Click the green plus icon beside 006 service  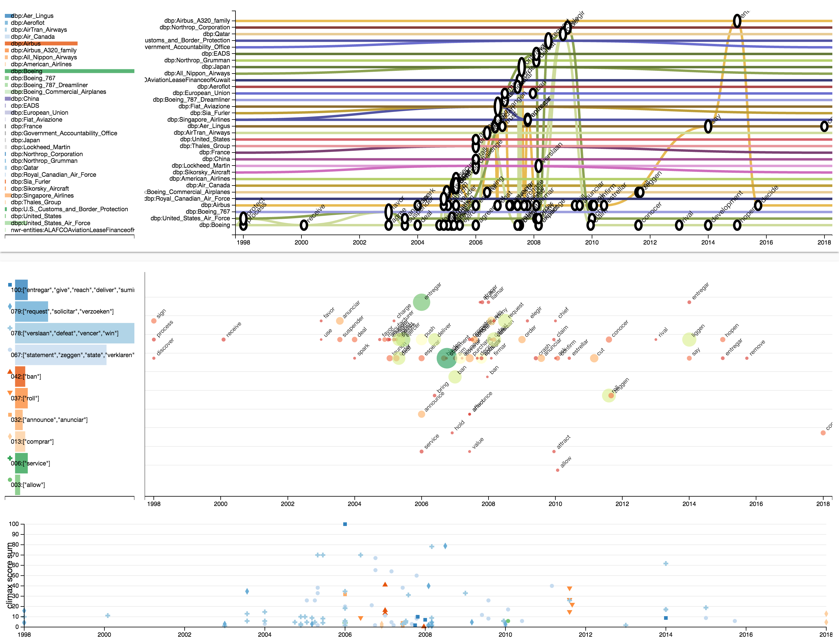10,458
